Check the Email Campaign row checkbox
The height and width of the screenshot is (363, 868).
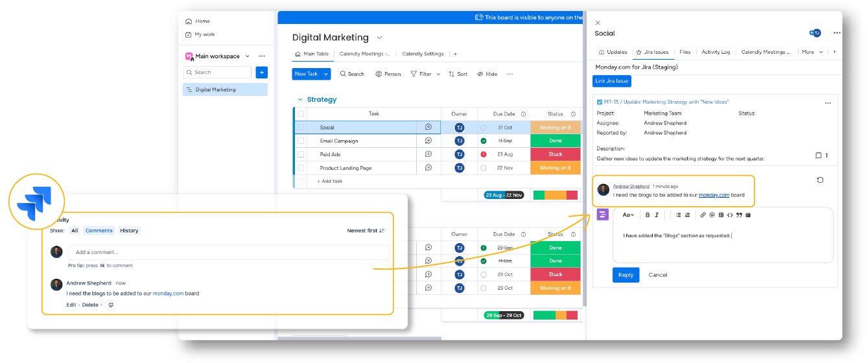(x=301, y=141)
